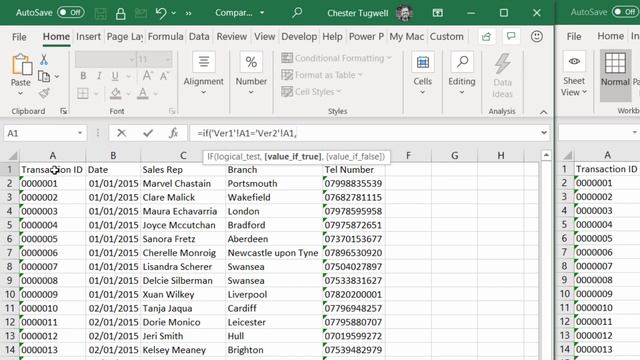Click the Data Ideas button

(x=502, y=76)
